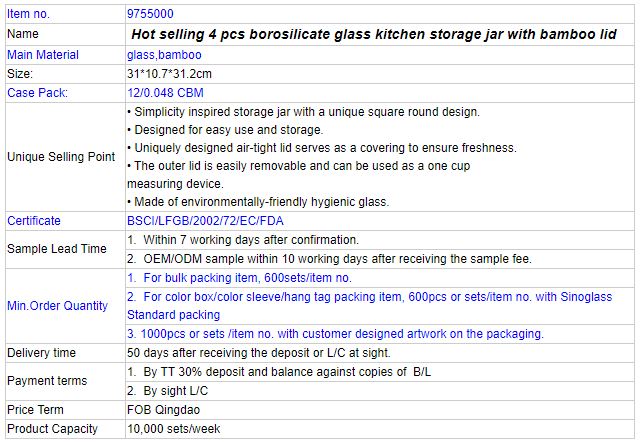Image resolution: width=640 pixels, height=442 pixels.
Task: Click the bulk packing 600sets minimum order line
Action: pyautogui.click(x=239, y=278)
